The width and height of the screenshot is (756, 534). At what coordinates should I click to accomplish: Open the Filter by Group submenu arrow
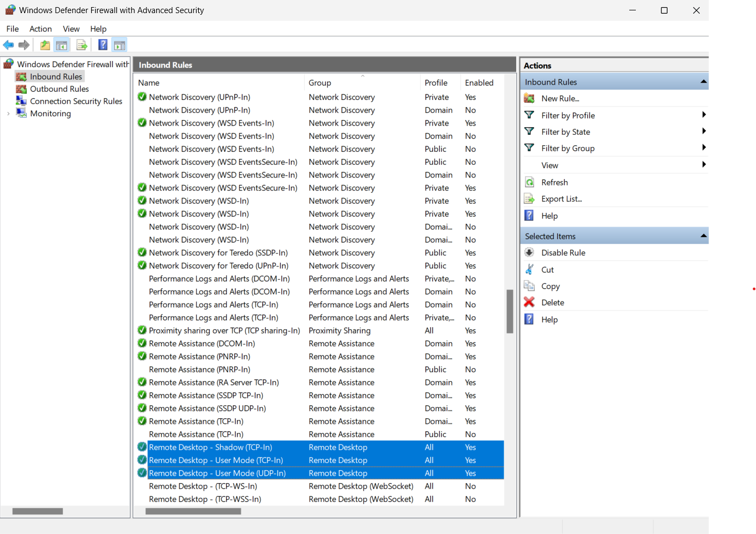704,147
